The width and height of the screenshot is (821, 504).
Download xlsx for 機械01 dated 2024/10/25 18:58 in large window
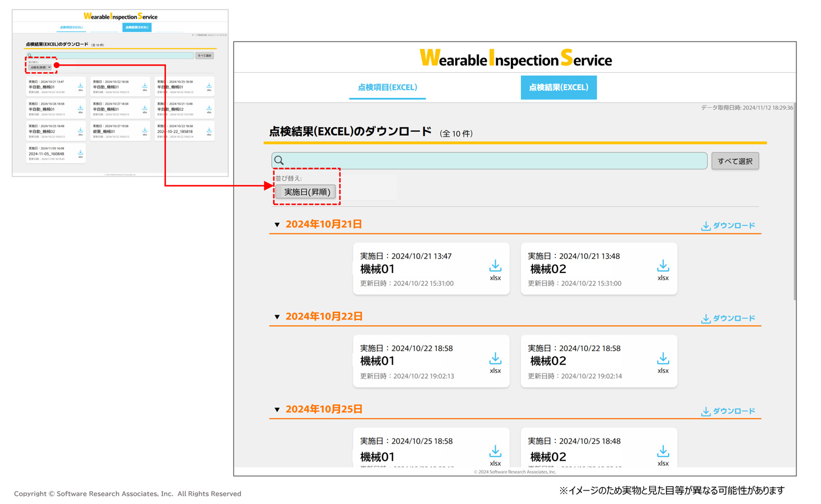click(496, 455)
